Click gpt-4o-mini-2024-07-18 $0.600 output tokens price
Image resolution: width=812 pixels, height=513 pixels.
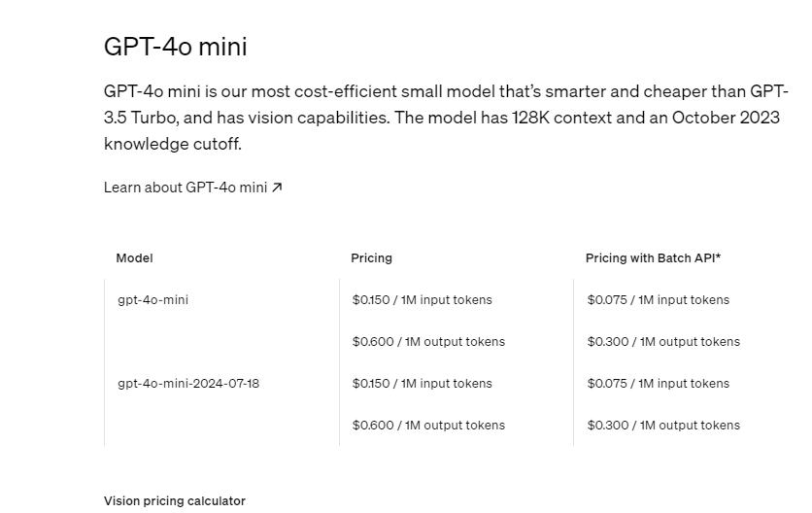(428, 426)
